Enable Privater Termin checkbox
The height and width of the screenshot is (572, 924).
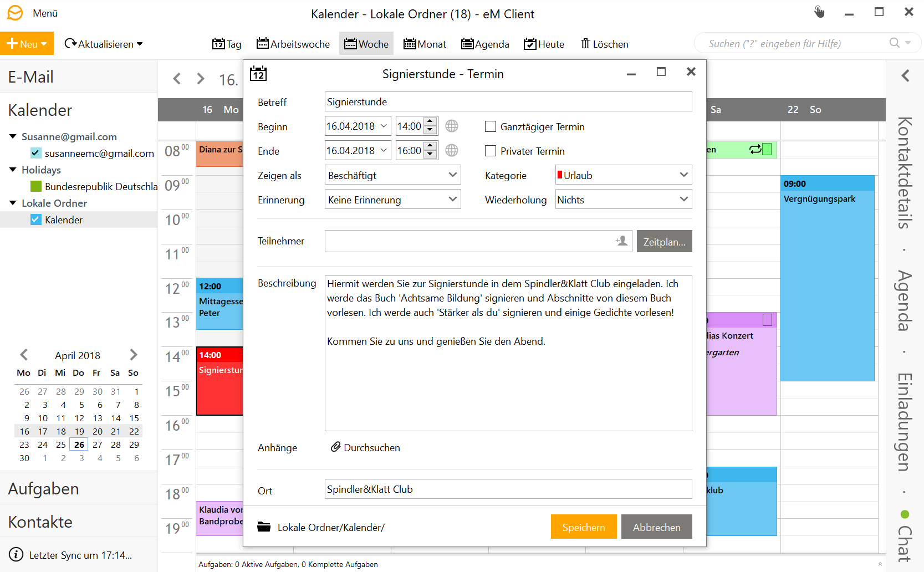click(x=491, y=151)
